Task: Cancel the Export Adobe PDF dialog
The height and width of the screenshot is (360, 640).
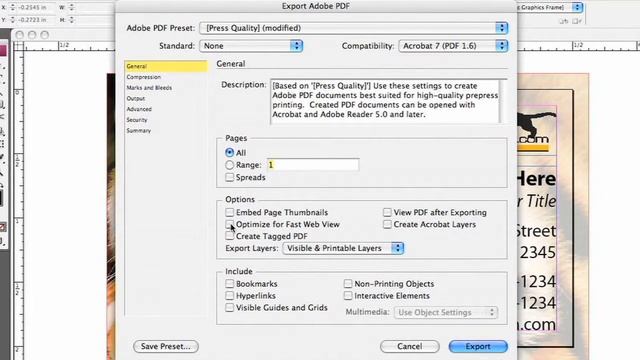Action: point(410,347)
